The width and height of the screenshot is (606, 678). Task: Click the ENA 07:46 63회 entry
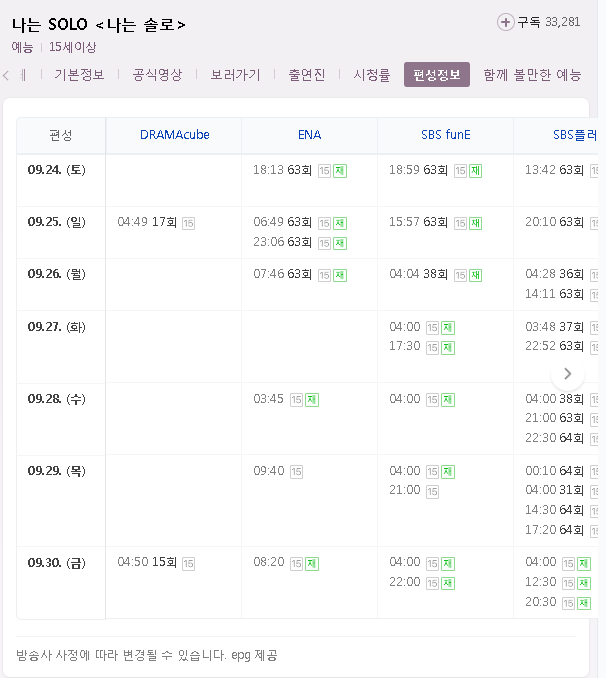282,274
